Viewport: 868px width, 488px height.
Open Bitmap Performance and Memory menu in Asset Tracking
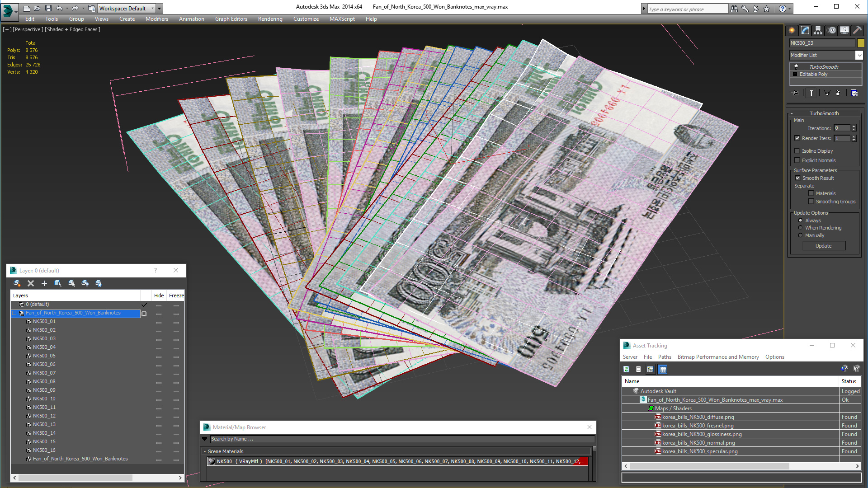[718, 357]
